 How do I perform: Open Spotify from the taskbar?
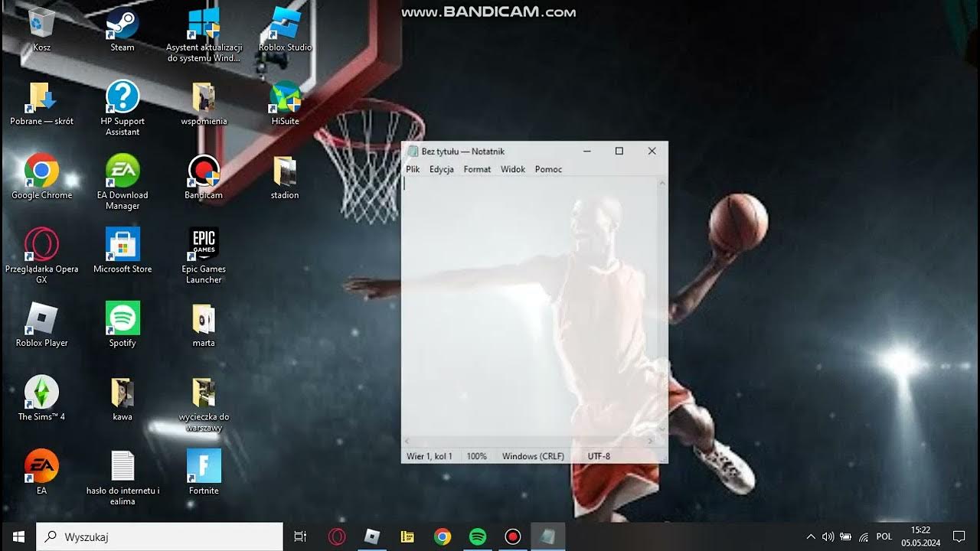pyautogui.click(x=478, y=536)
